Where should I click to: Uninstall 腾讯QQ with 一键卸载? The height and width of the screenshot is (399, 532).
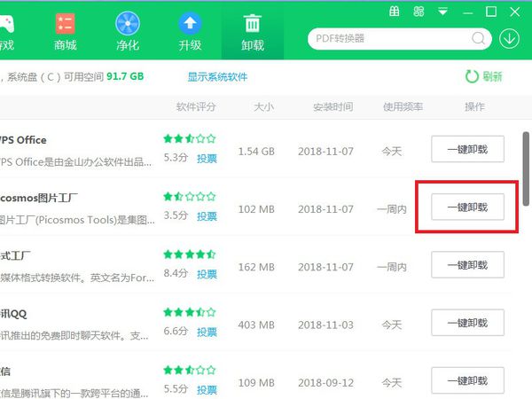coord(467,323)
